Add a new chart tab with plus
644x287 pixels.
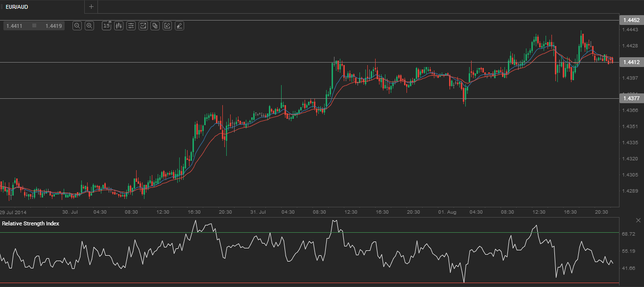pos(91,7)
